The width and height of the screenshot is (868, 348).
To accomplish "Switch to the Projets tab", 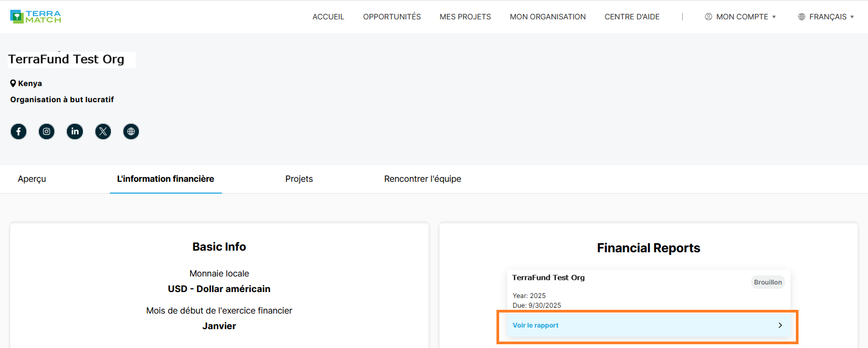I will pyautogui.click(x=299, y=179).
